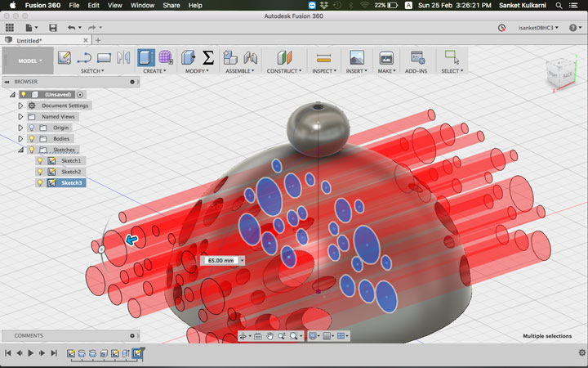Click the Make 3D print icon
This screenshot has height=368, width=588.
click(x=386, y=57)
